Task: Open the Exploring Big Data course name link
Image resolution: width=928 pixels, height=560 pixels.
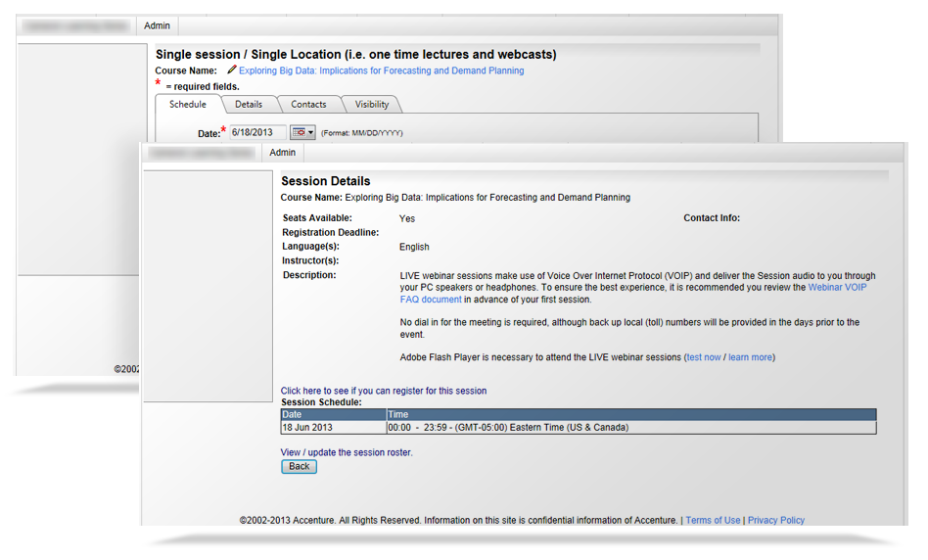Action: pos(381,70)
